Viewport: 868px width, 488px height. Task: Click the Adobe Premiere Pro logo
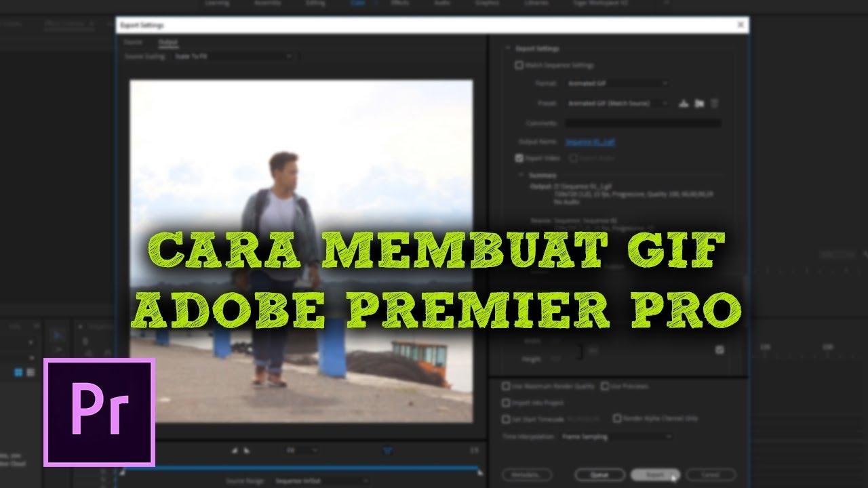(100, 412)
